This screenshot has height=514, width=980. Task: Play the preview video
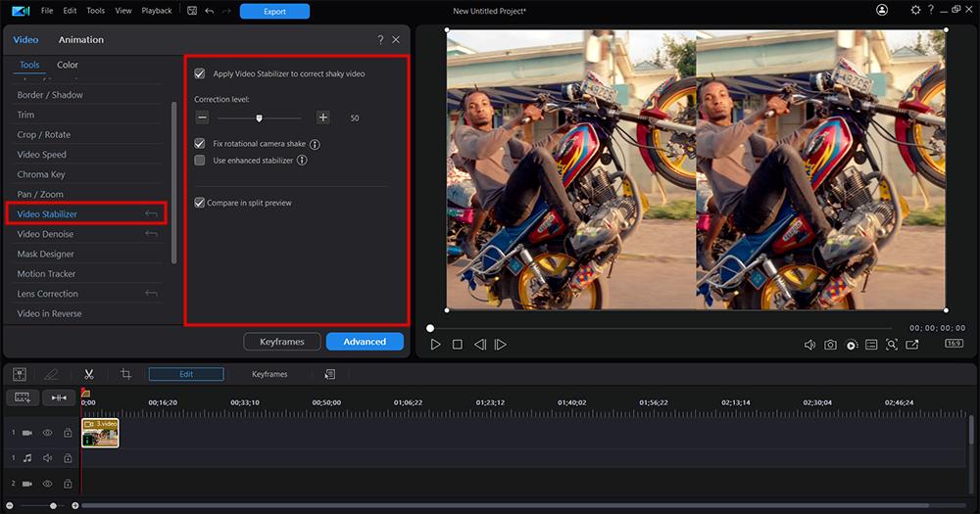[436, 345]
